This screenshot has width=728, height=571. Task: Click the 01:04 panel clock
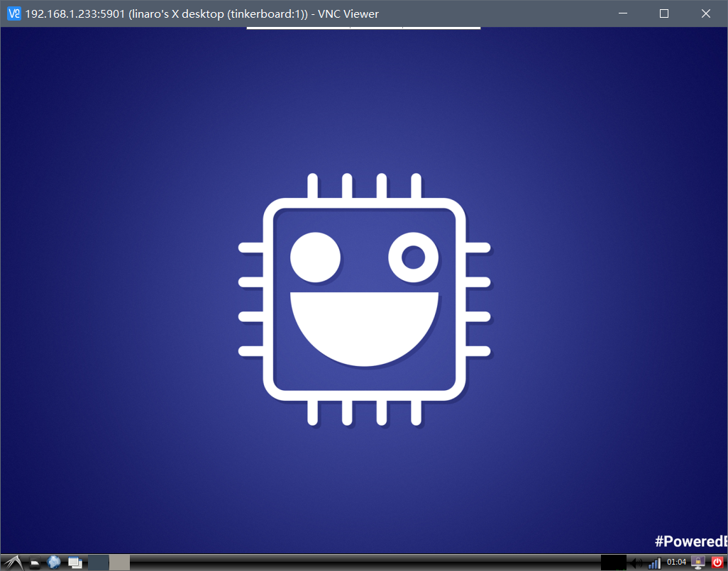pos(676,562)
